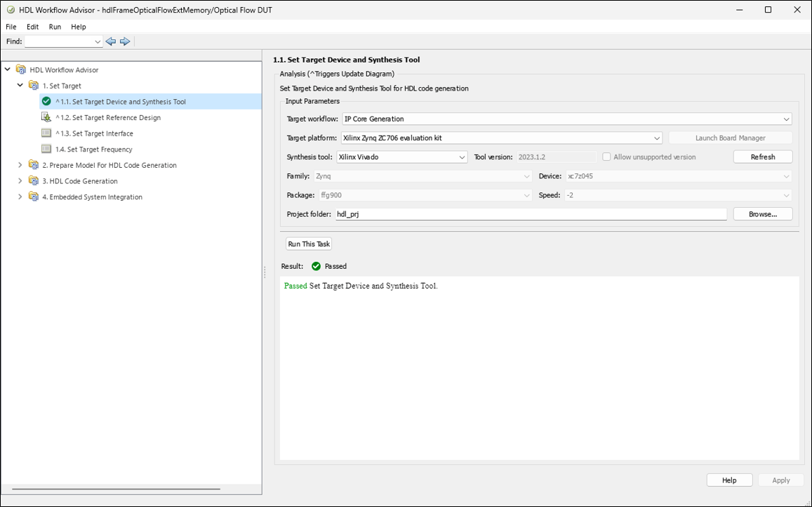Select 2. Prepare Model For HDL Code Generation
The height and width of the screenshot is (507, 812).
pyautogui.click(x=109, y=165)
